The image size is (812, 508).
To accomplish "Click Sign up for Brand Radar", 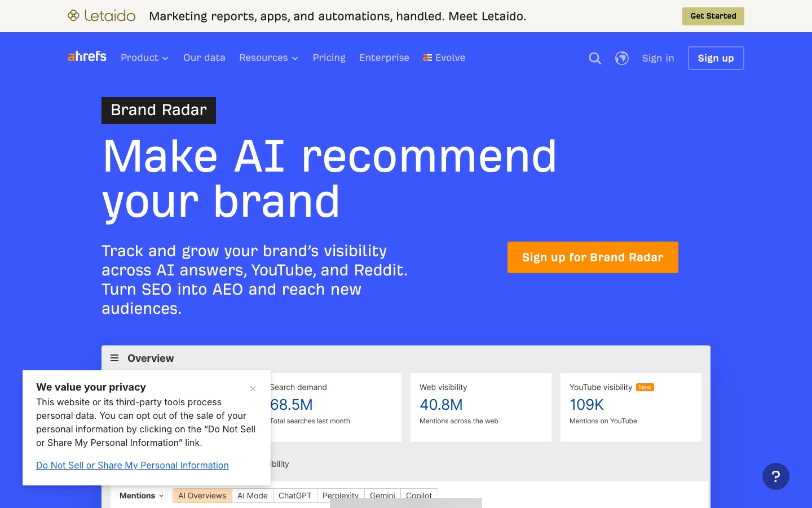I will [593, 257].
